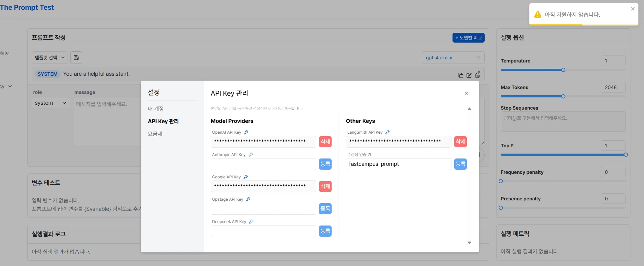Click the trash icon on the SYSTEM message

tap(478, 75)
